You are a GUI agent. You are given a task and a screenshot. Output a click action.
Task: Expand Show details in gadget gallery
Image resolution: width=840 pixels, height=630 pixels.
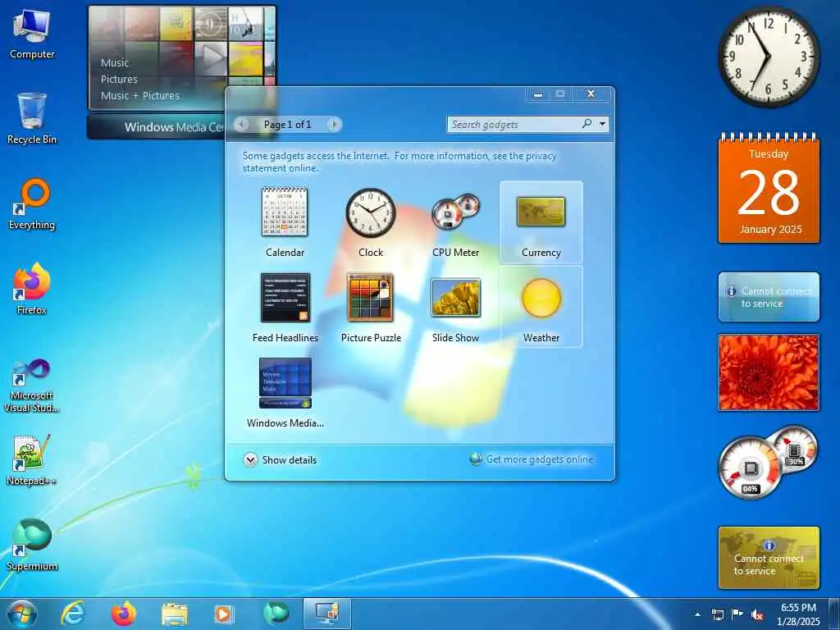[280, 459]
